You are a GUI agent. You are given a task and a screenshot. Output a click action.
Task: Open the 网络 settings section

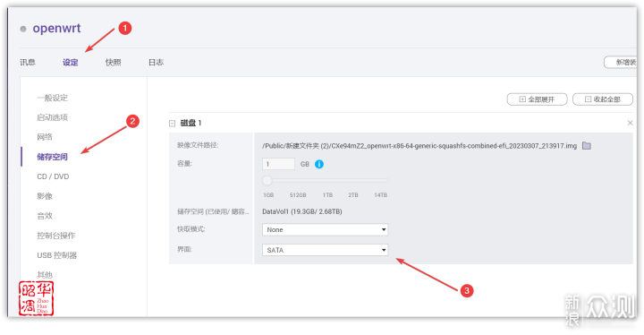45,137
